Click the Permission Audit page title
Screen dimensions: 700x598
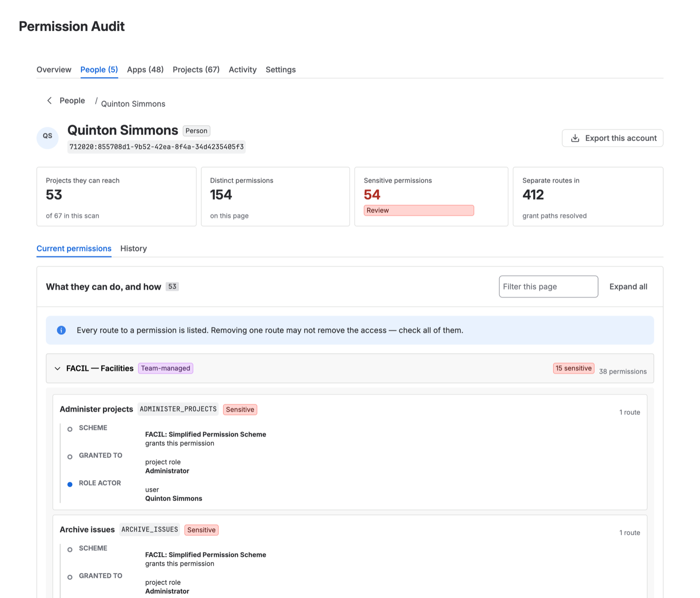[x=72, y=26]
